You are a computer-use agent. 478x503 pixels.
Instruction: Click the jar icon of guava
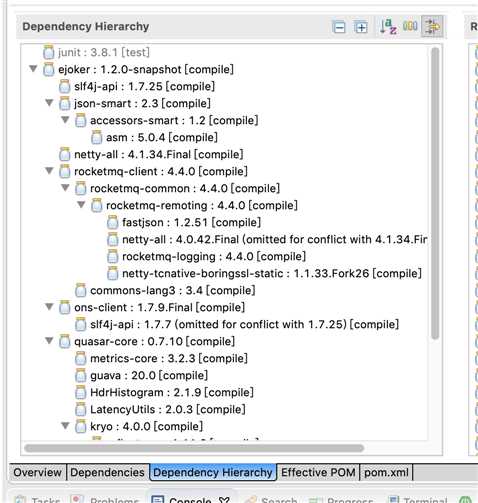(x=80, y=375)
